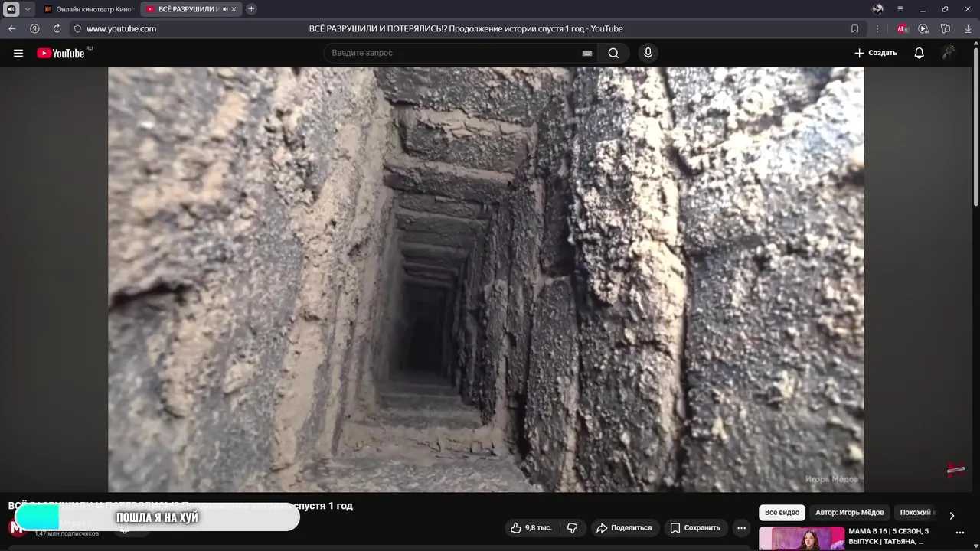Close the YouTube browser tab
The height and width of the screenshot is (551, 980).
click(234, 9)
